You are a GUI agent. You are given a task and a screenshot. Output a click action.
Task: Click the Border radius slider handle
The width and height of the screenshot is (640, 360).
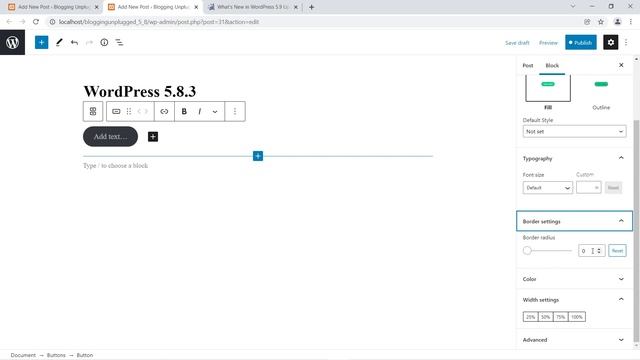pos(527,250)
